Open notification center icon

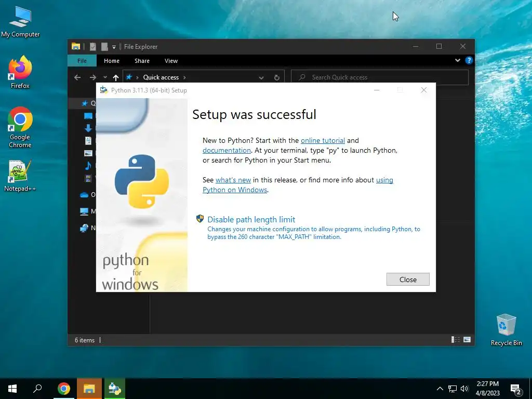(x=516, y=389)
